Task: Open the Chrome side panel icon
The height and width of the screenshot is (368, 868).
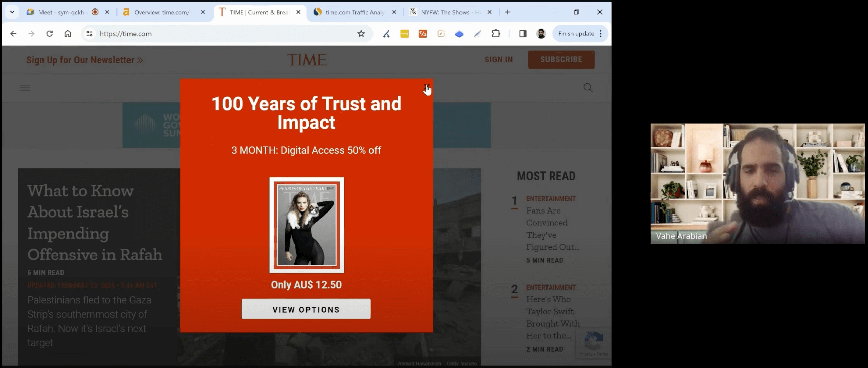Action: pyautogui.click(x=523, y=34)
